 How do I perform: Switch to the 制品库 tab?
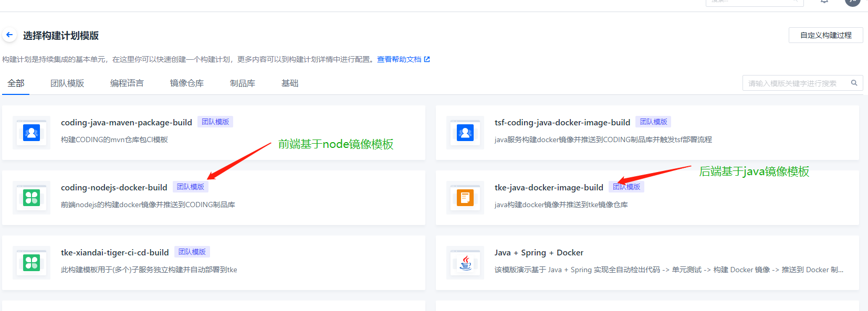click(243, 83)
